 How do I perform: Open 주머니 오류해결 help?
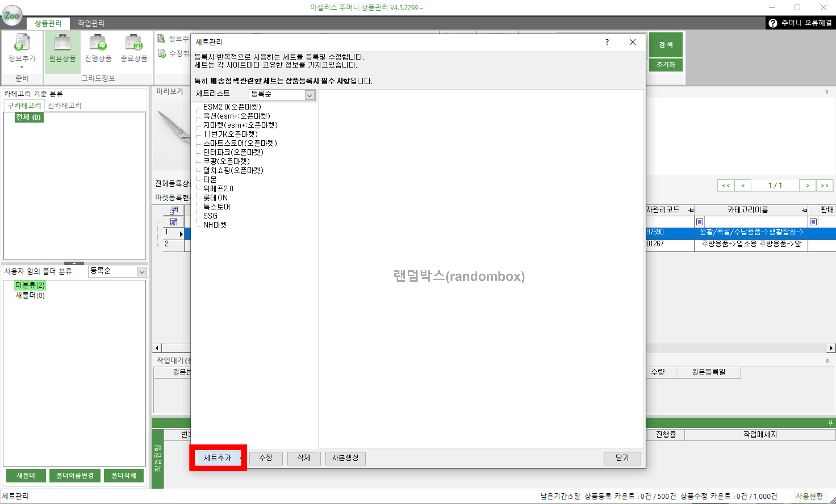(801, 23)
